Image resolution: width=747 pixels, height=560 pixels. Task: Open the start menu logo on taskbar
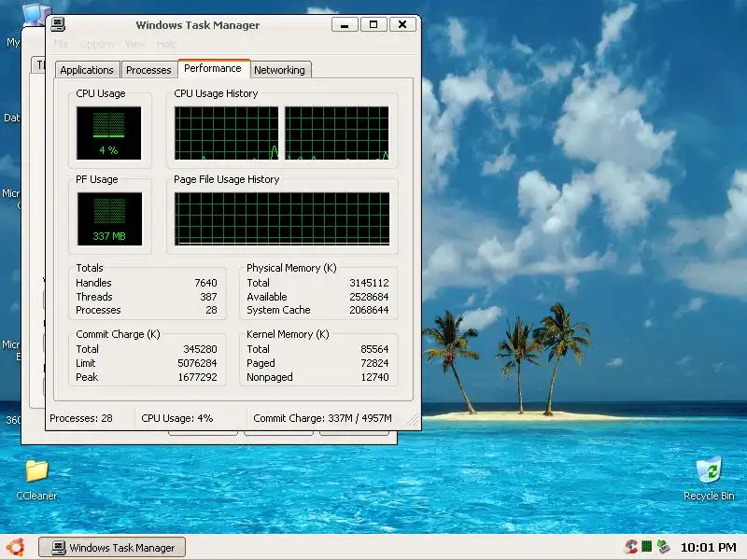point(15,547)
